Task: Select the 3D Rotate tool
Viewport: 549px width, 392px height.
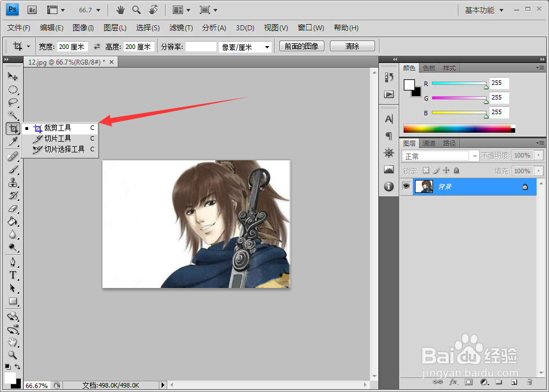Action: tap(13, 317)
